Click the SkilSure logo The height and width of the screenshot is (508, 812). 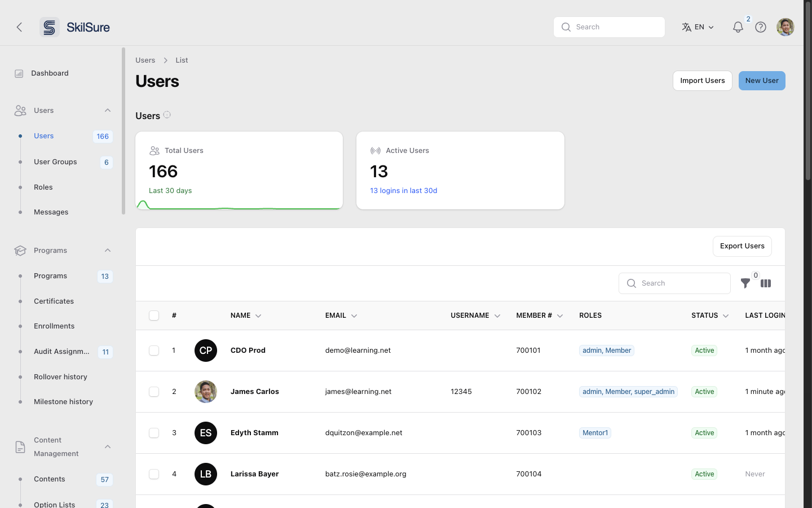point(75,27)
